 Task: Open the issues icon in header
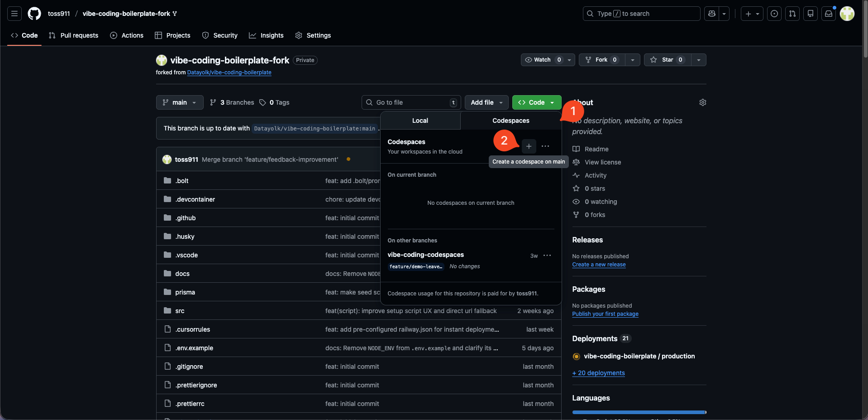[774, 14]
